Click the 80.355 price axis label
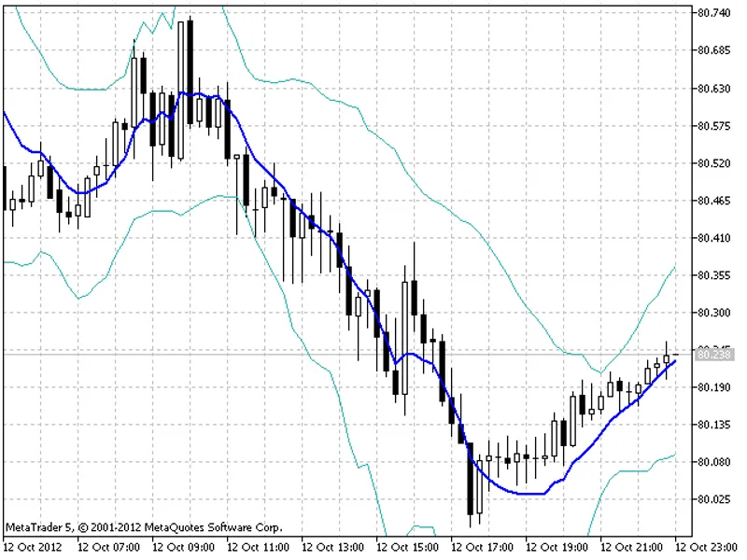Screen dimensions: 747x560 pos(713,275)
